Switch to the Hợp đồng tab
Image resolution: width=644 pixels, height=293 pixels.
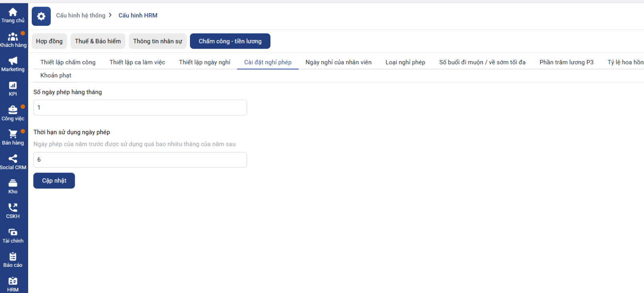click(49, 41)
